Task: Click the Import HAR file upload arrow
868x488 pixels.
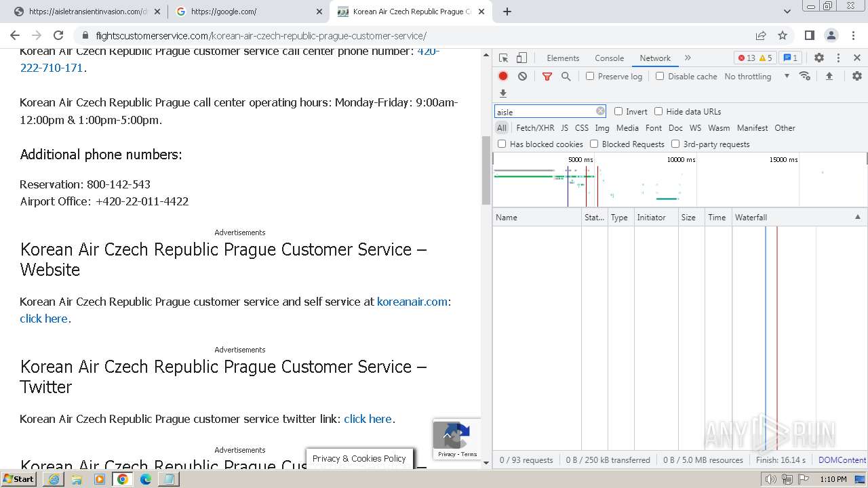Action: pyautogui.click(x=829, y=76)
